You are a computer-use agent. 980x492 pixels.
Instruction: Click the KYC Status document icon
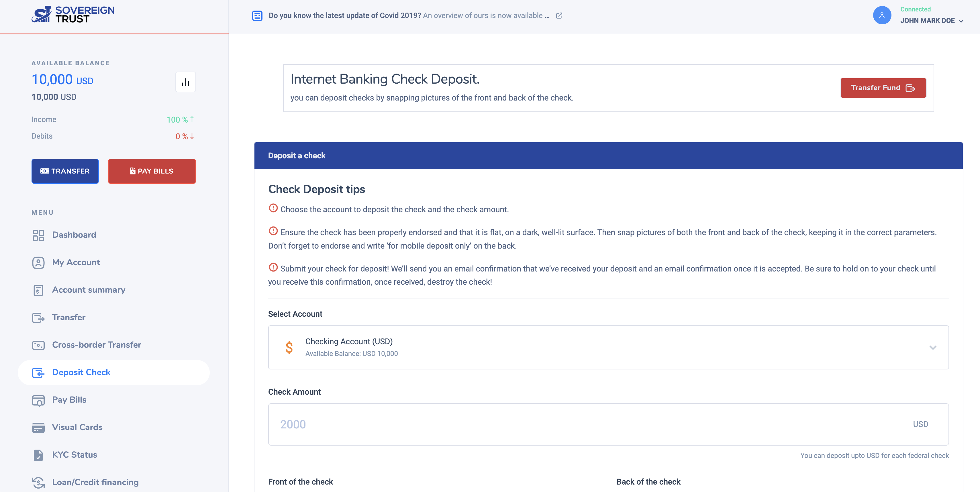point(38,455)
